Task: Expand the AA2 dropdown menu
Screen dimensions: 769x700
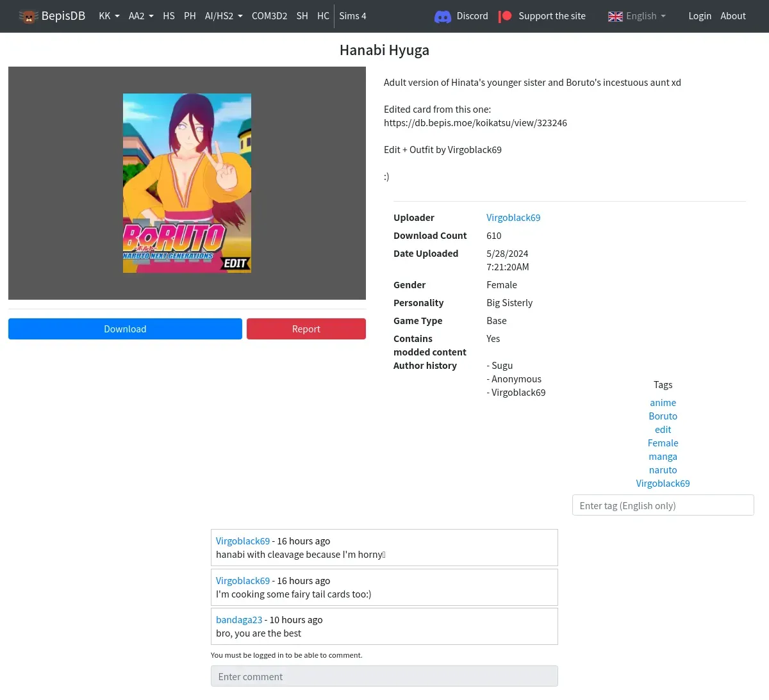Action: 140,16
